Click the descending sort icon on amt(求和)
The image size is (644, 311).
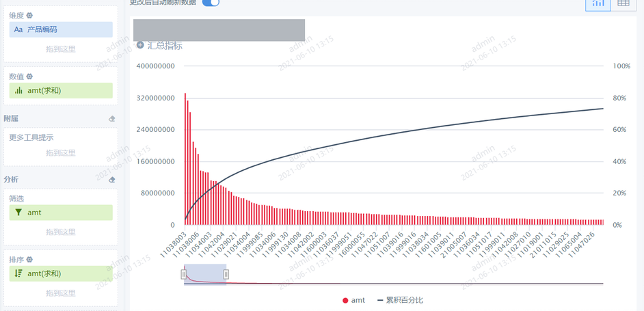pyautogui.click(x=18, y=273)
